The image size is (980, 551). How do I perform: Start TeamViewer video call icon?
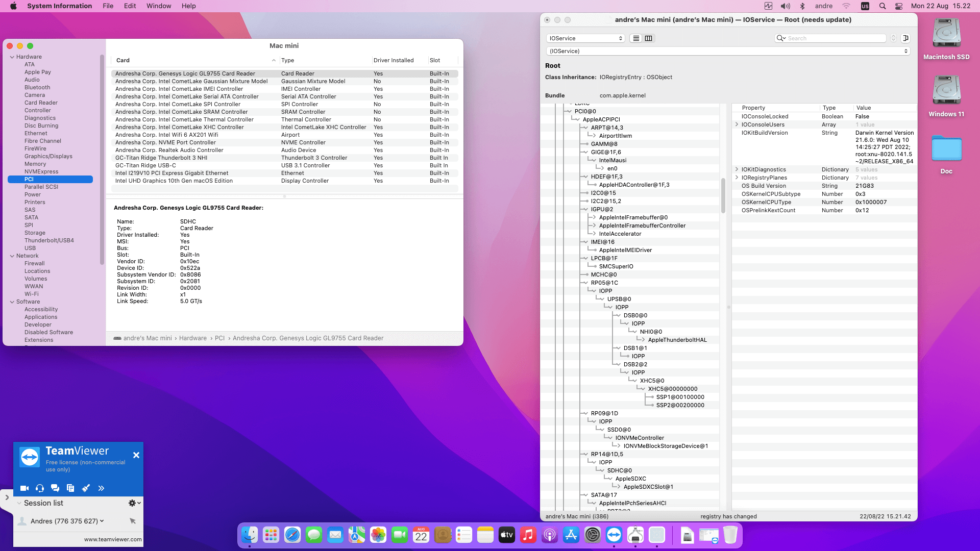click(x=24, y=488)
